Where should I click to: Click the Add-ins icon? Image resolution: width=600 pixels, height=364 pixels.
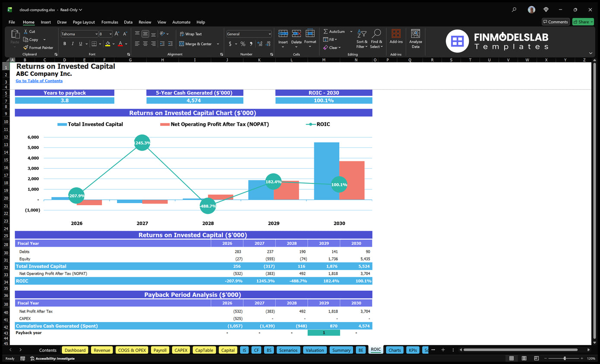point(396,37)
